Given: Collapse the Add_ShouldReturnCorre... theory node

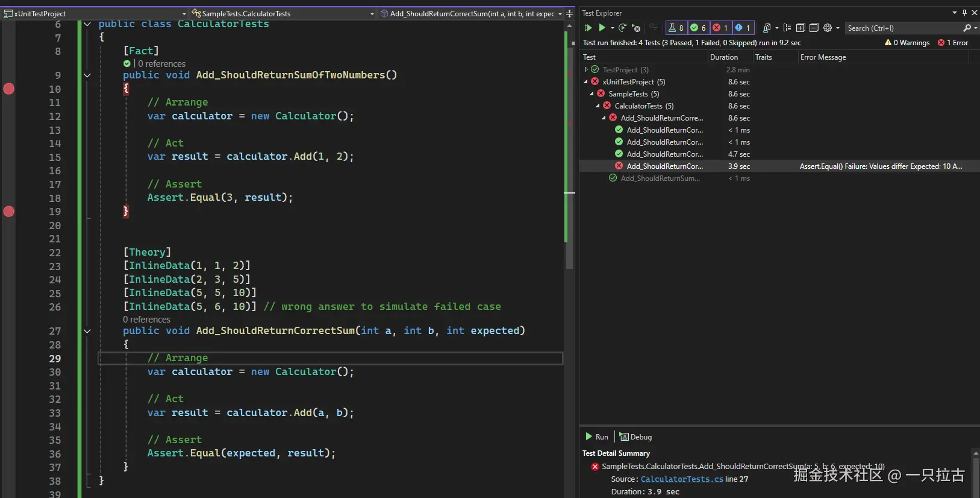Looking at the screenshot, I should pyautogui.click(x=604, y=118).
